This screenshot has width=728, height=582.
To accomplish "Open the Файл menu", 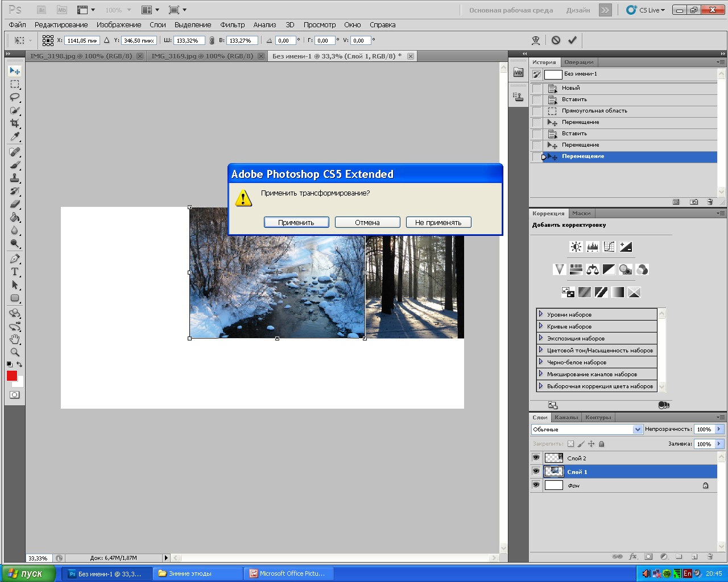I will [x=18, y=25].
